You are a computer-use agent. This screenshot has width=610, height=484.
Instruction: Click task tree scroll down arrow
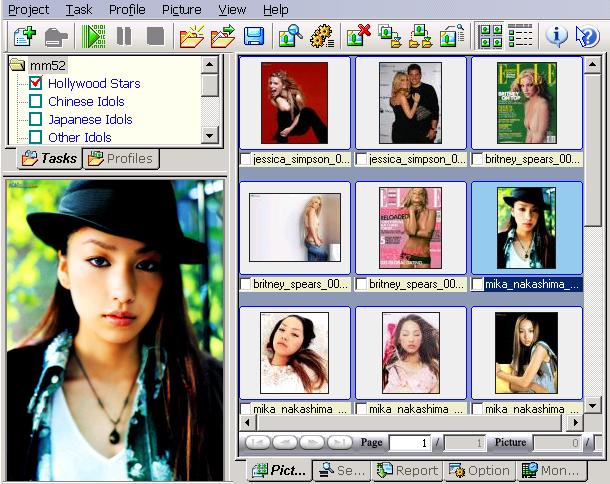[x=210, y=136]
